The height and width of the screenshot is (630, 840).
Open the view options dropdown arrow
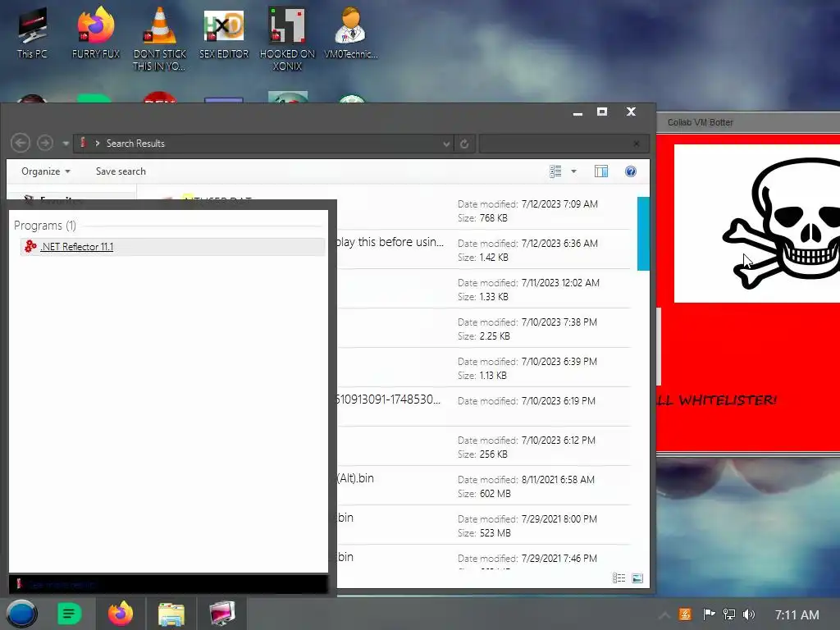pyautogui.click(x=573, y=171)
